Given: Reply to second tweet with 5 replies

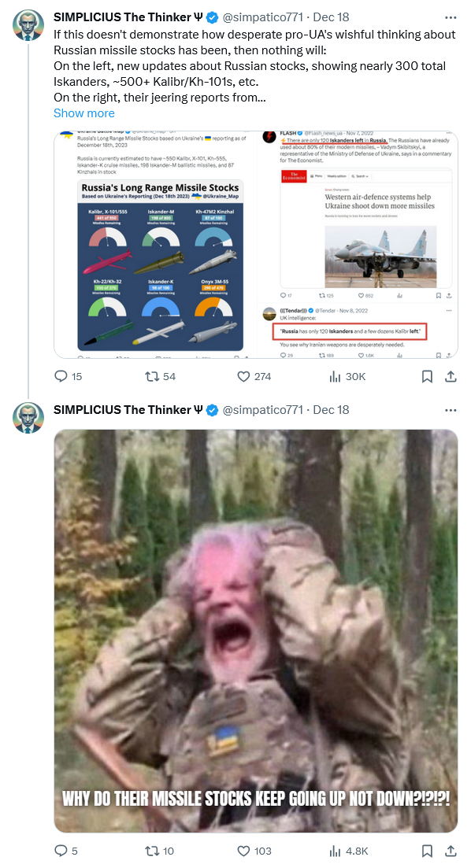Looking at the screenshot, I should point(66,851).
